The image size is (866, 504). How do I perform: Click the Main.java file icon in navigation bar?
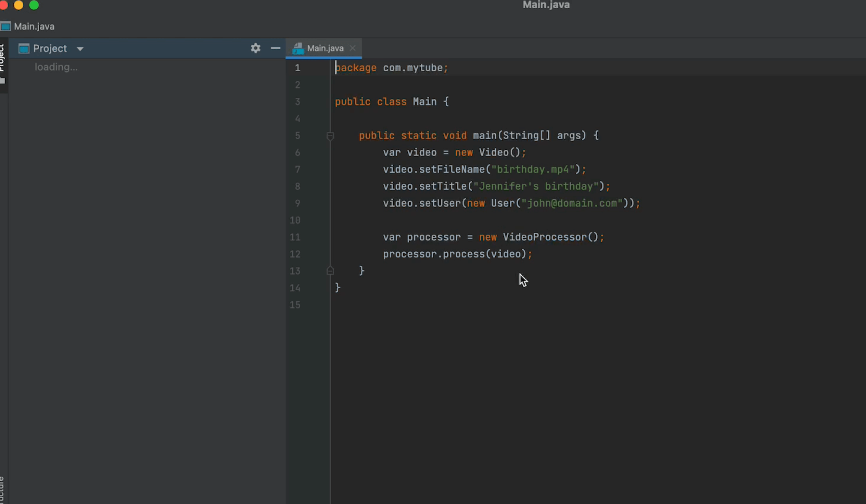(x=5, y=26)
